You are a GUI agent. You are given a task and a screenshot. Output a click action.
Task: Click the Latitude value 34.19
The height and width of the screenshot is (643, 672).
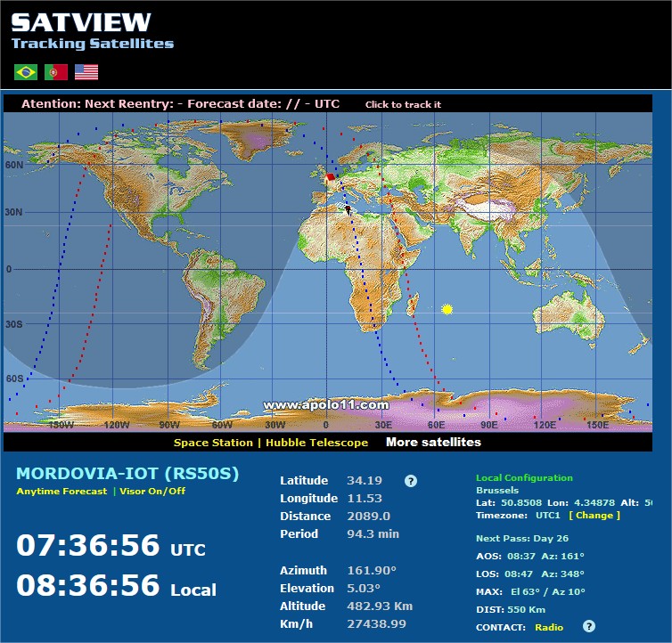(x=365, y=480)
